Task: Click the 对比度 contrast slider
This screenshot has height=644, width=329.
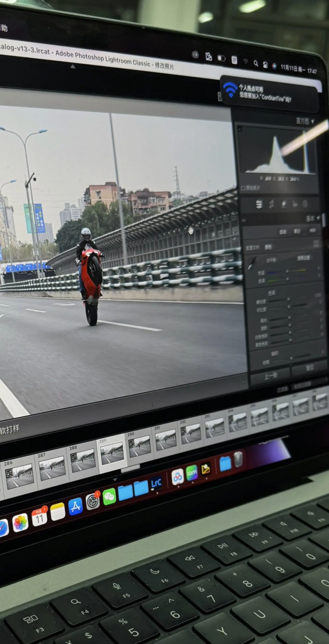Action: [289, 306]
